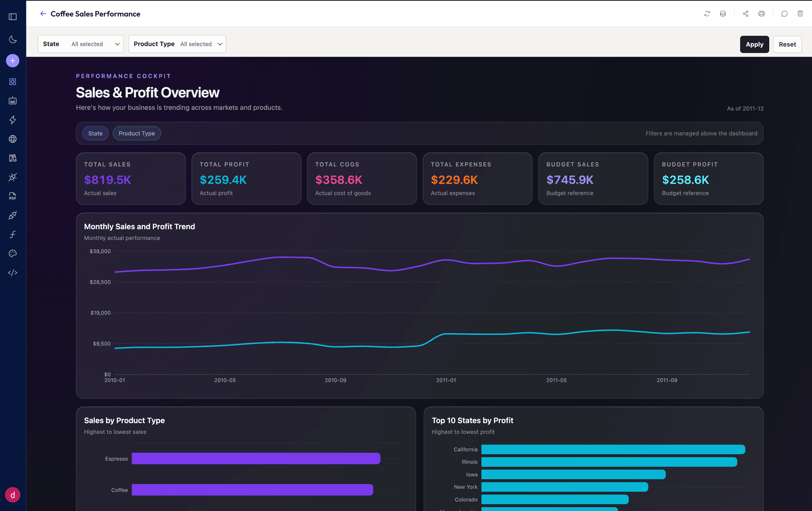The height and width of the screenshot is (511, 812).
Task: Click the Total COGS $358.6K card
Action: pyautogui.click(x=362, y=179)
